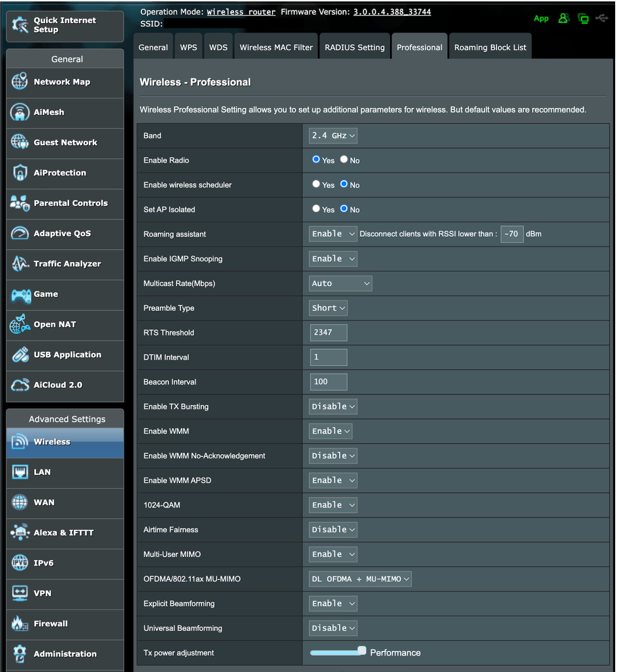Click firmware version 3.0.0.4.388_33744 link
Screen dimensions: 618x672
click(392, 12)
